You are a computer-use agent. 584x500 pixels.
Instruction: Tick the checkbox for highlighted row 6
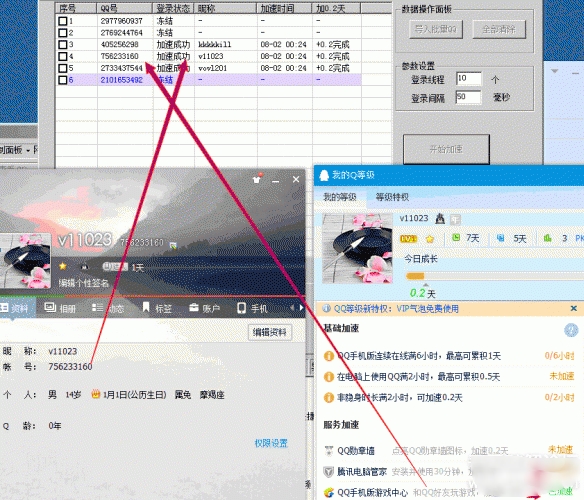(x=63, y=80)
